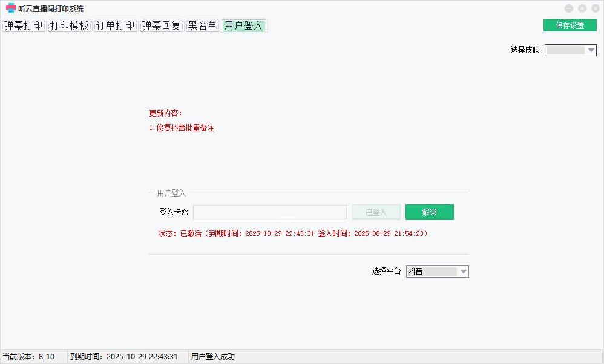Focus the 登入卡密 input field
604x364 pixels.
tap(269, 212)
